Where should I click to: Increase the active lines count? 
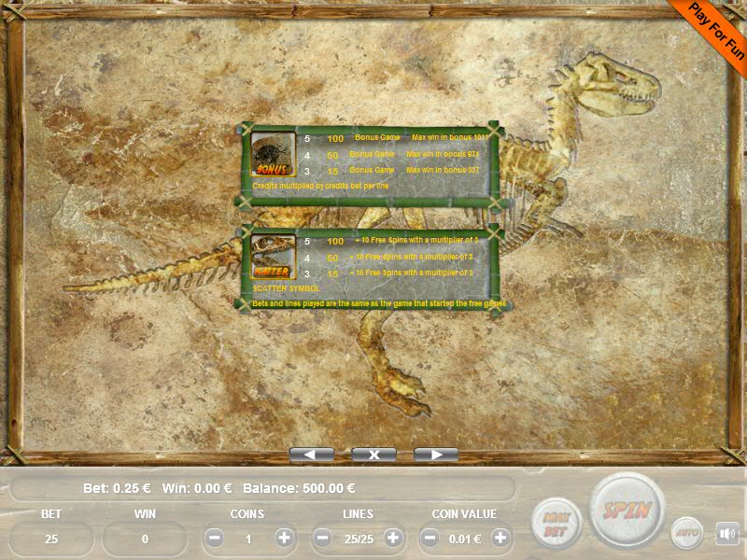(393, 539)
